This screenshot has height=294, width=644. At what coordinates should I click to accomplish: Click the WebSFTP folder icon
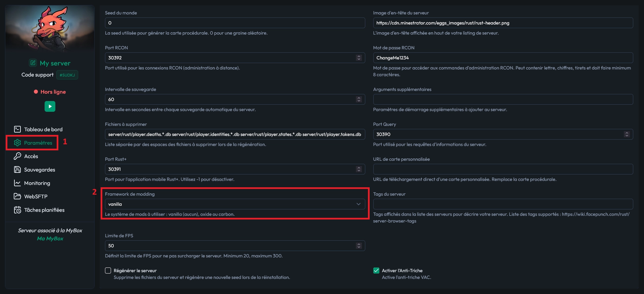pyautogui.click(x=17, y=196)
